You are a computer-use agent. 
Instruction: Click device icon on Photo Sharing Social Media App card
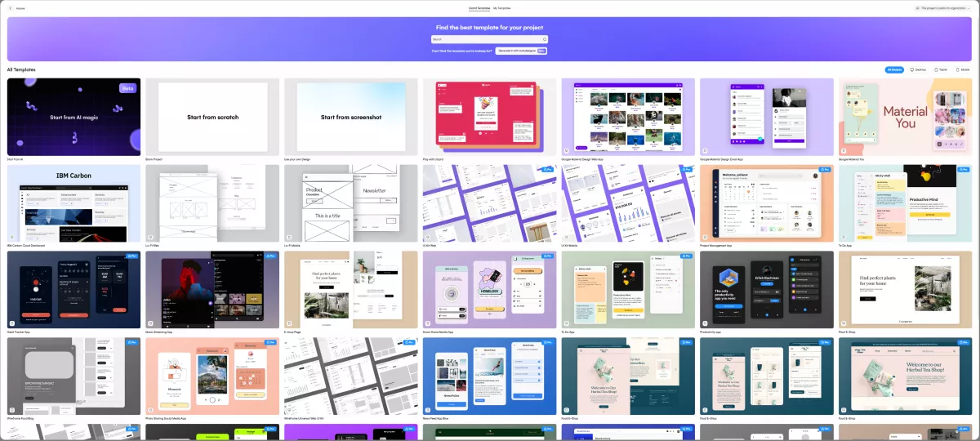151,410
